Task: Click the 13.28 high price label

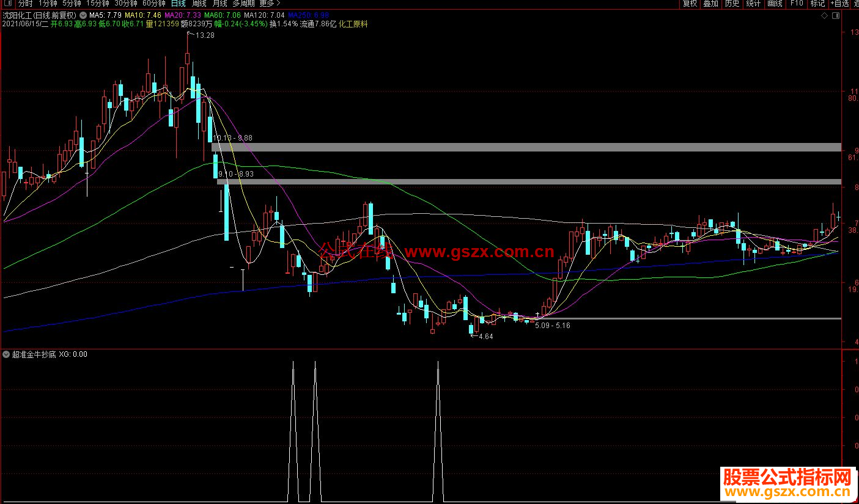Action: tap(205, 35)
